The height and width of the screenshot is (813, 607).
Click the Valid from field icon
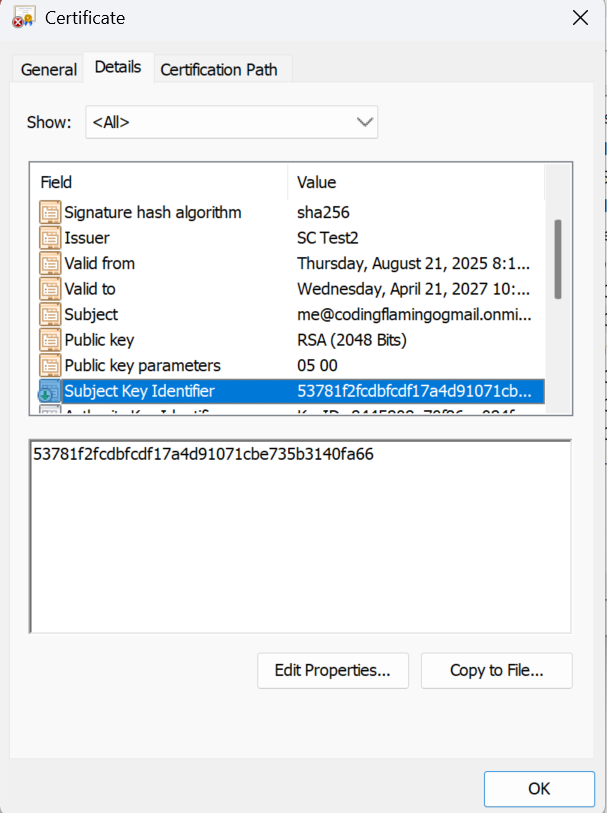[x=49, y=263]
